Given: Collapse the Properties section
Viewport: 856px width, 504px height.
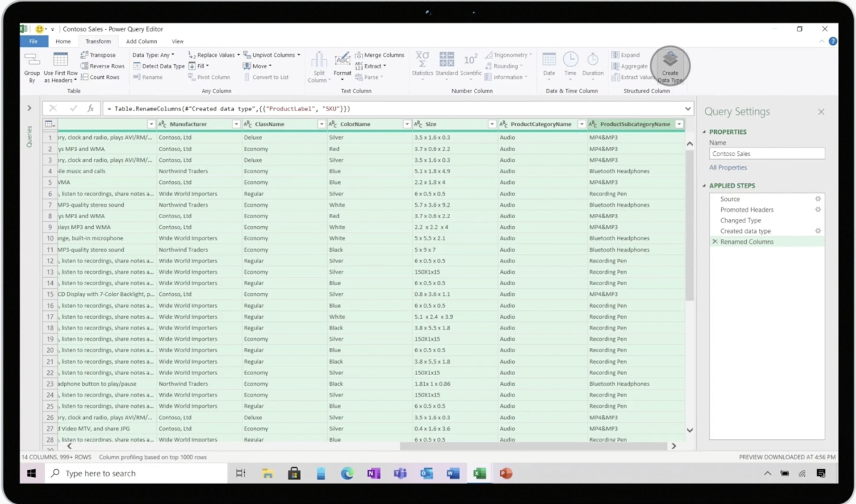Looking at the screenshot, I should point(704,132).
